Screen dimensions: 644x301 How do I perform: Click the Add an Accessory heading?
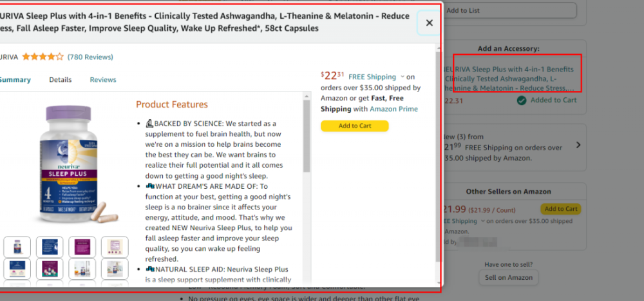pyautogui.click(x=509, y=49)
